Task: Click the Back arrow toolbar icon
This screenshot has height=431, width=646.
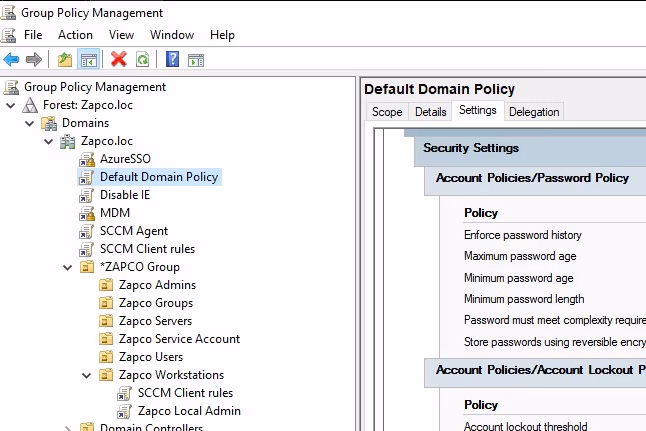Action: pos(11,60)
